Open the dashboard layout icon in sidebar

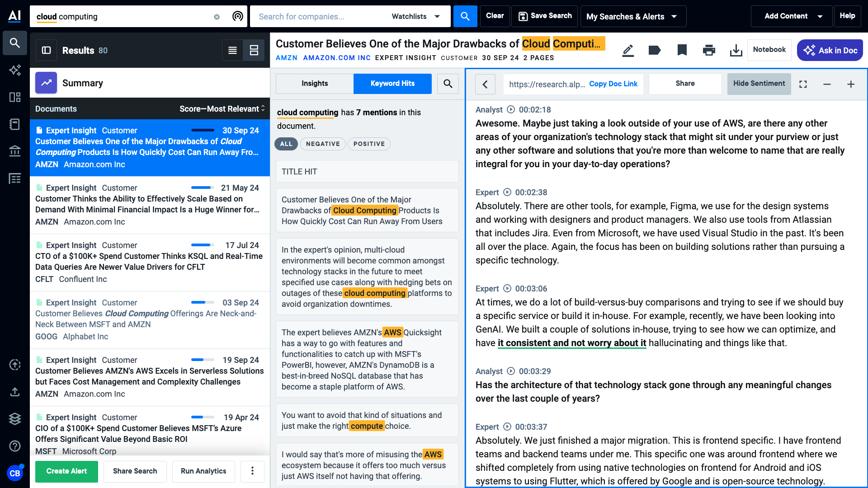click(x=15, y=97)
